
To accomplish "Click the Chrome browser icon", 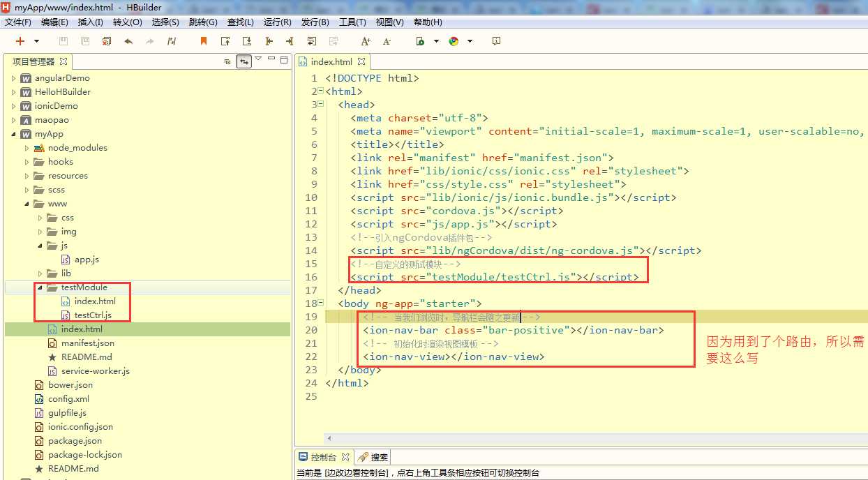I will pyautogui.click(x=454, y=41).
